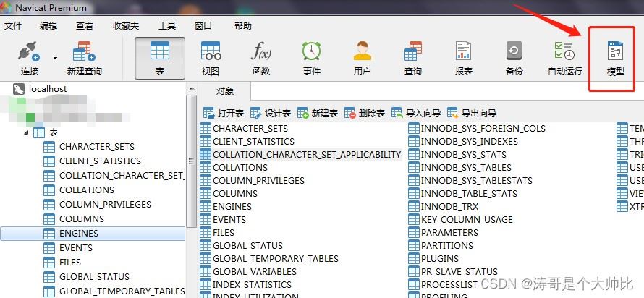Open the 查看 menu
Image resolution: width=644 pixels, height=298 pixels.
coord(85,26)
